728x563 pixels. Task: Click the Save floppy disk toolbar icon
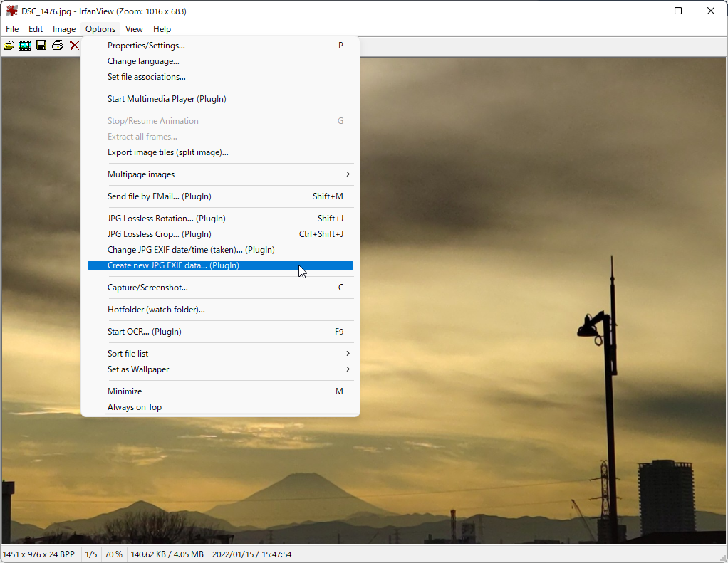coord(41,46)
